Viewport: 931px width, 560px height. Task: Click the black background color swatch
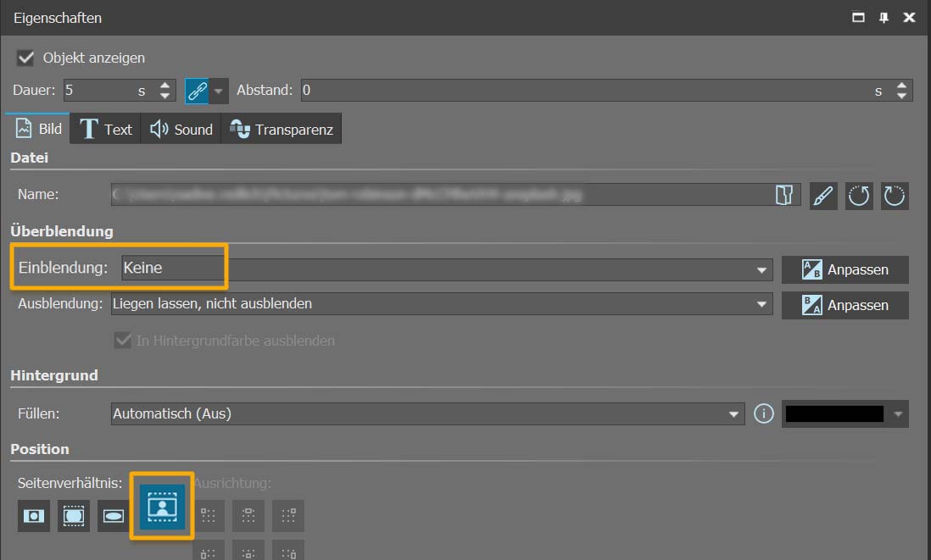pyautogui.click(x=834, y=414)
